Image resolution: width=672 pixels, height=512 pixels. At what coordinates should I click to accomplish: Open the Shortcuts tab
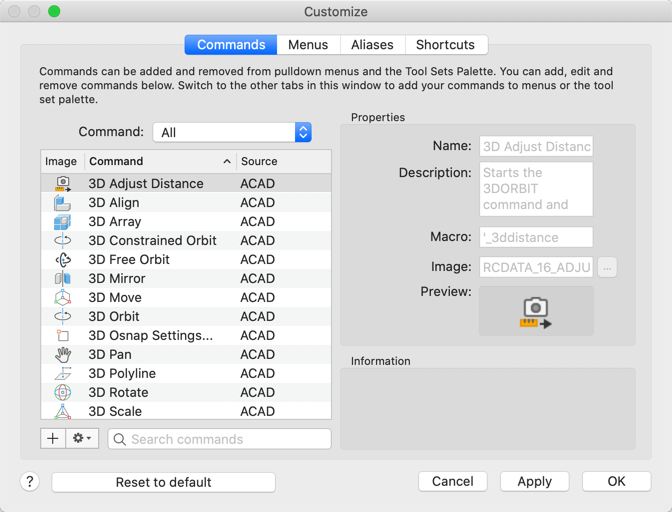445,45
